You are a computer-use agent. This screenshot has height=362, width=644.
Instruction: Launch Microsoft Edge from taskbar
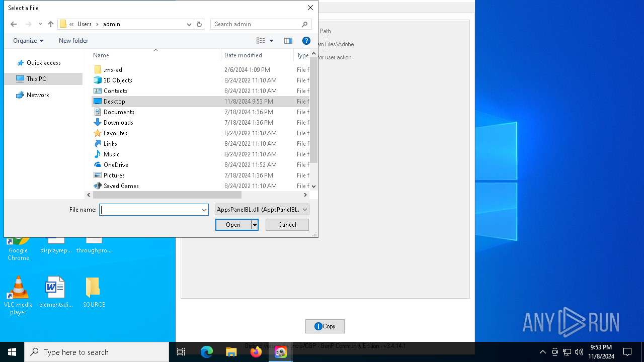pyautogui.click(x=207, y=352)
